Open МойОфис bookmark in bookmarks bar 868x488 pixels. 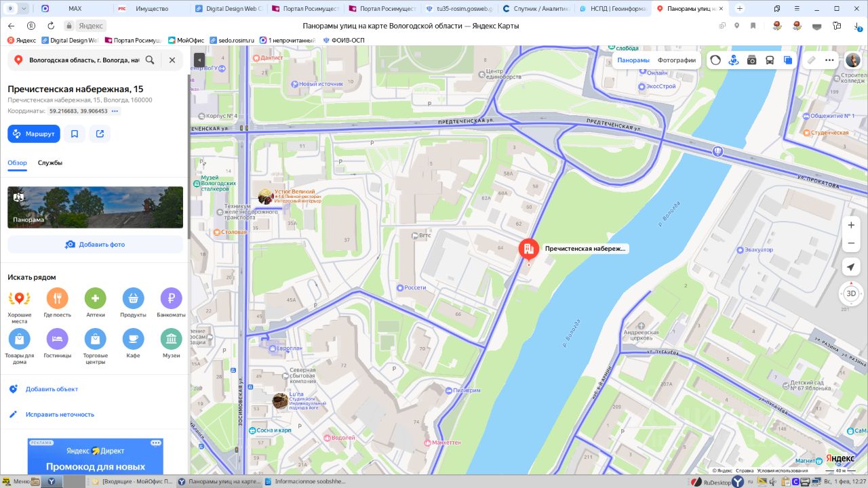pyautogui.click(x=186, y=40)
